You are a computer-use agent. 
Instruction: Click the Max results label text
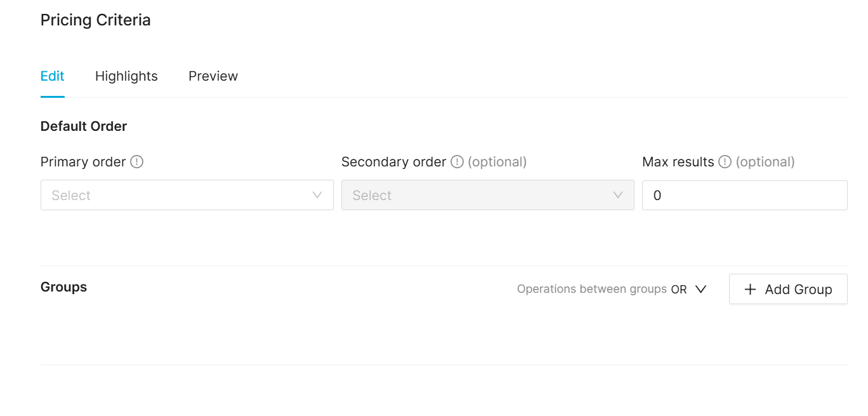678,162
